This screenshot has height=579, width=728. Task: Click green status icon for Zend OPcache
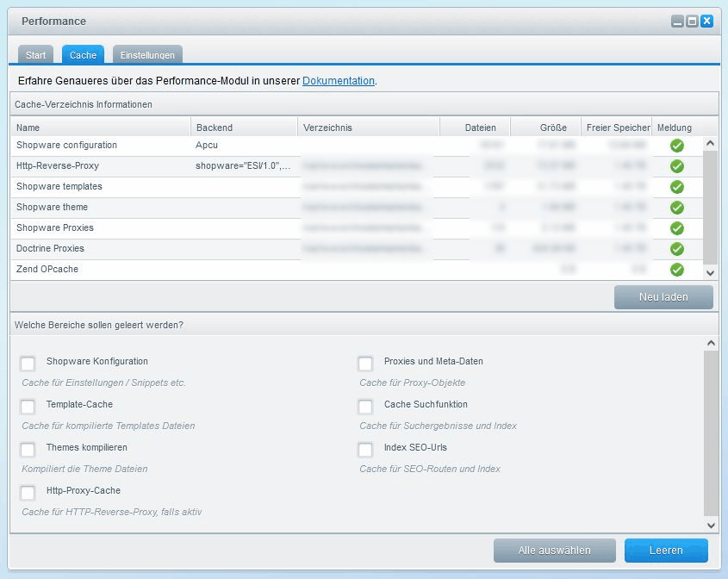[677, 270]
